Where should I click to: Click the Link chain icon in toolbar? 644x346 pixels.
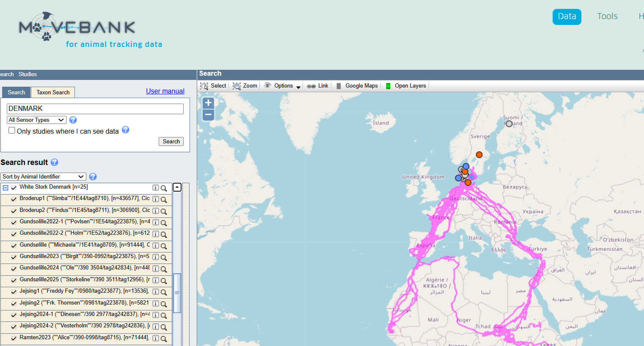311,86
